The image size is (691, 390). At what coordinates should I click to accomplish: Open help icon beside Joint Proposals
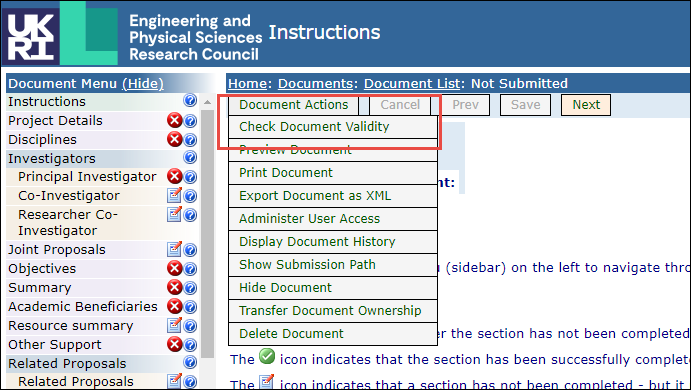pyautogui.click(x=190, y=250)
